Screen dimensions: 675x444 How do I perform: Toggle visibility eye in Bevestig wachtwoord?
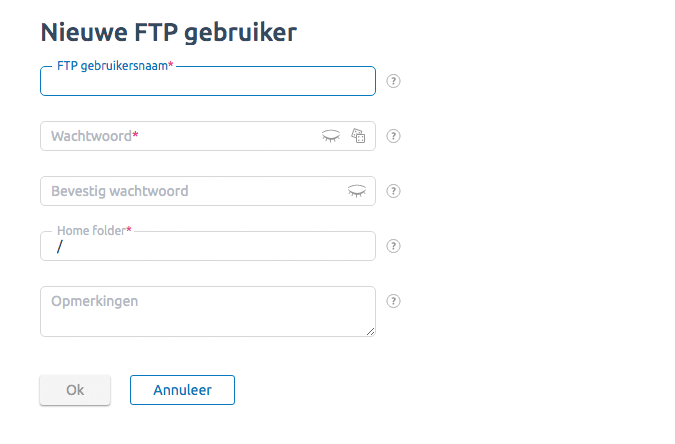357,191
